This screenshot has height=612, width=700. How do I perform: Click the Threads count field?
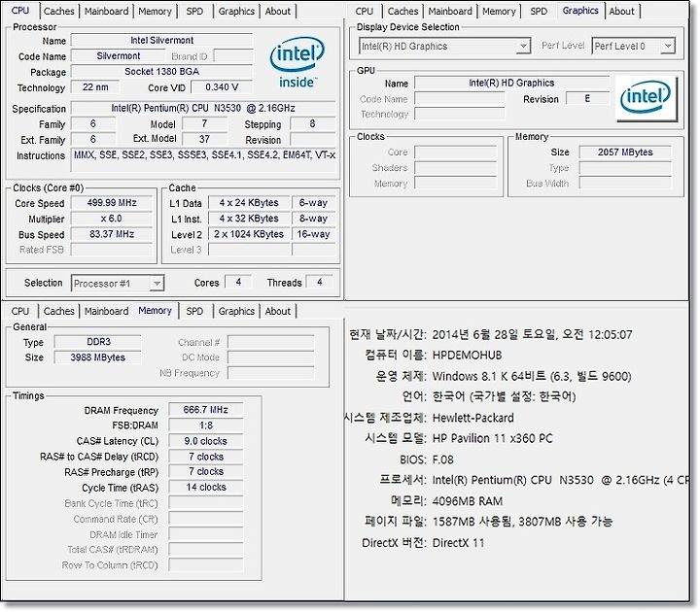click(x=320, y=282)
